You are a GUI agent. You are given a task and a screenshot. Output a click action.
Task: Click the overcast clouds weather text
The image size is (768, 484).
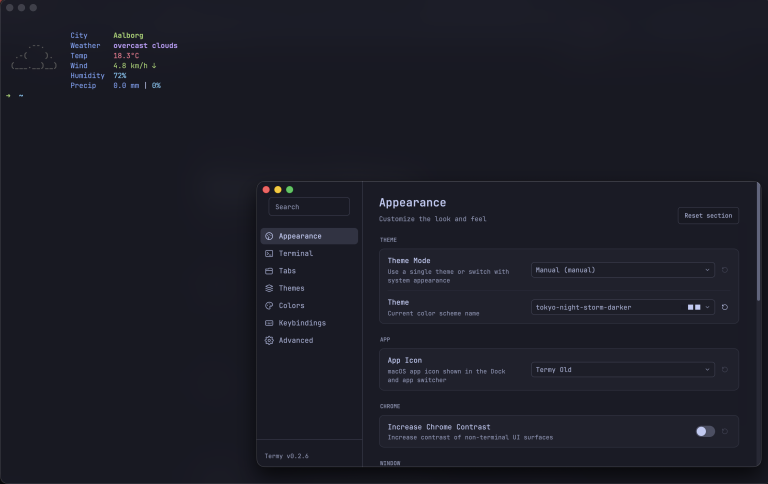point(145,46)
